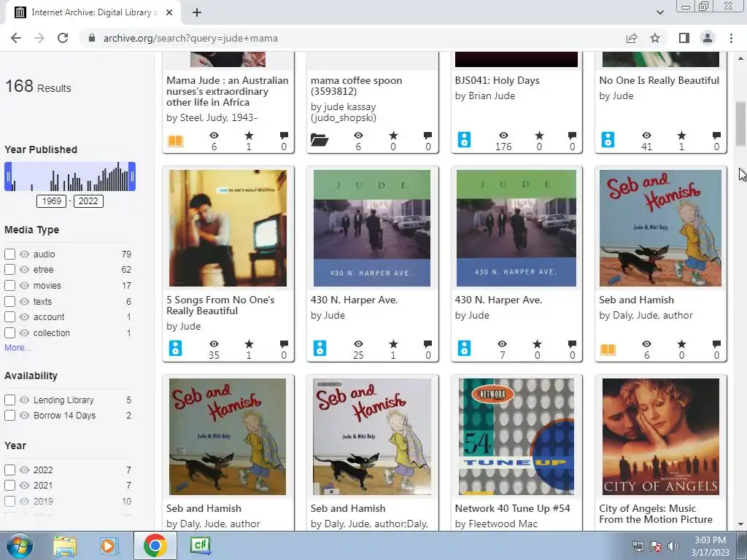
Task: Click the reviews bubble icon on the BJS041: Holy Days card
Action: [572, 136]
